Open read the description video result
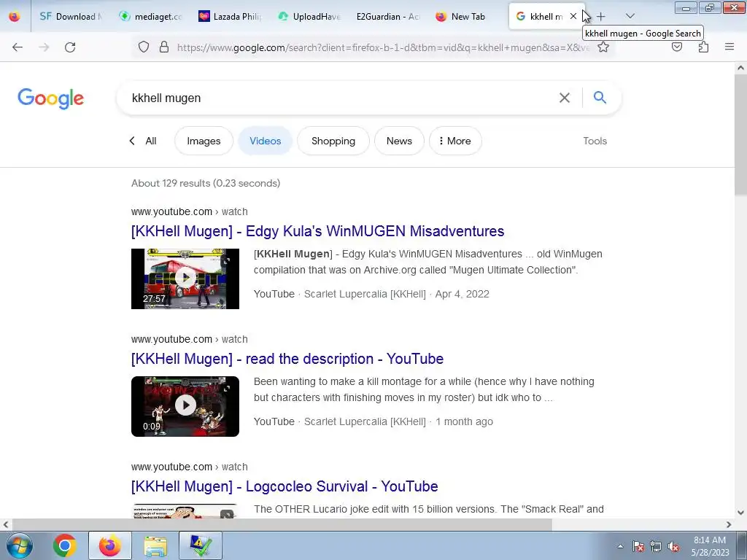 (287, 359)
